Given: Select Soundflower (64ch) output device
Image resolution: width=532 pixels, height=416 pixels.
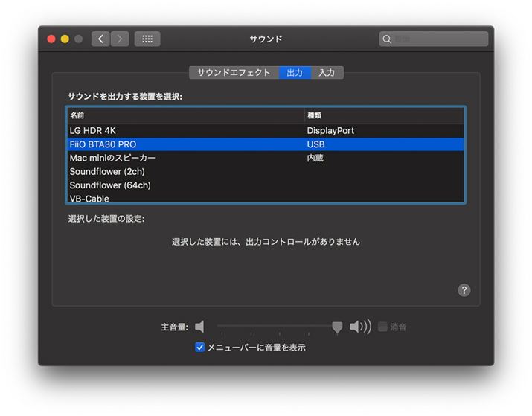Looking at the screenshot, I should pyautogui.click(x=266, y=185).
